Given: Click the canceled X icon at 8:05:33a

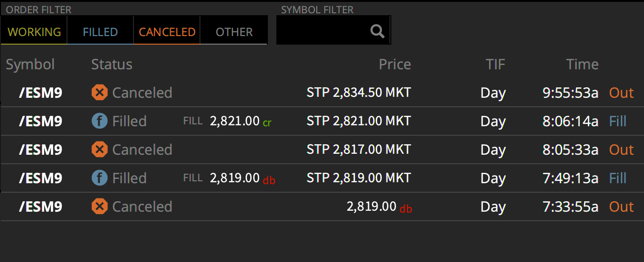Looking at the screenshot, I should coord(100,150).
